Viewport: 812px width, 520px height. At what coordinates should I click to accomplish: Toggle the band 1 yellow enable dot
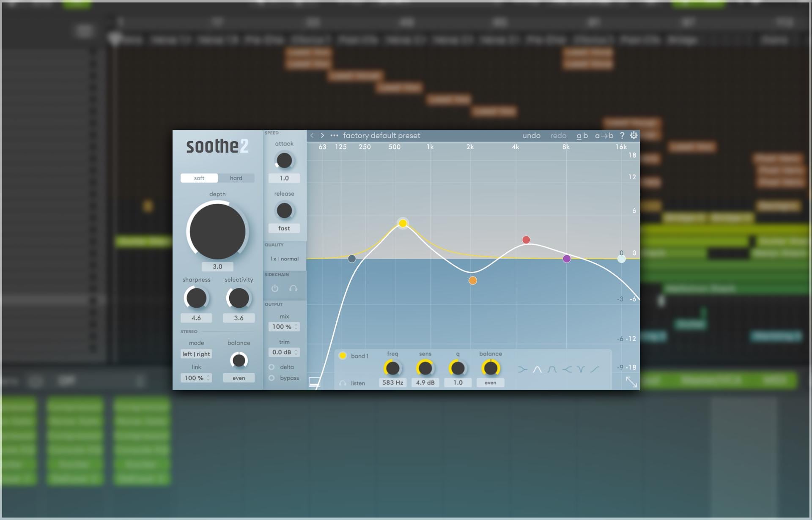[x=343, y=356]
